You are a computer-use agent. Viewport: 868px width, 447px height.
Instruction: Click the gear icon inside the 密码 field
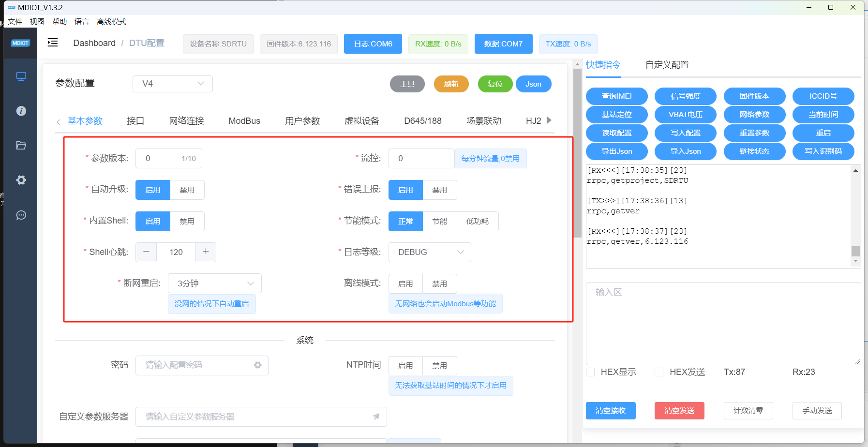(258, 365)
